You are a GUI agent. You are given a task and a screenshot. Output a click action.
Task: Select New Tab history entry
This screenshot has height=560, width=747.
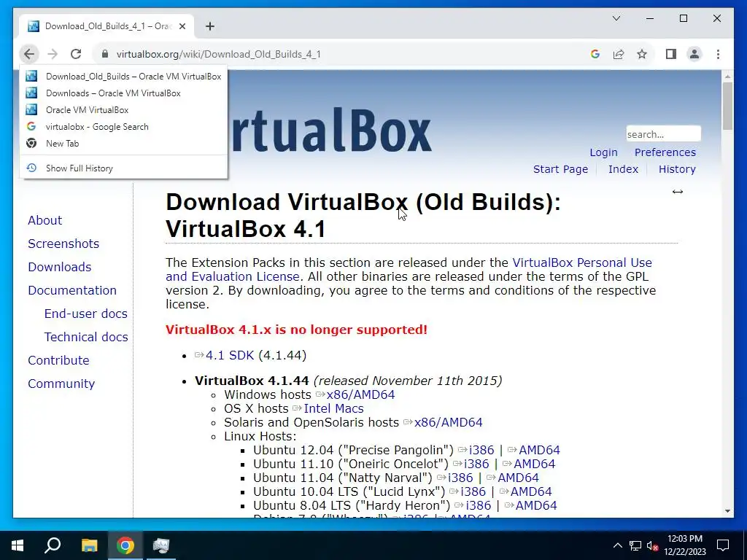pos(123,144)
